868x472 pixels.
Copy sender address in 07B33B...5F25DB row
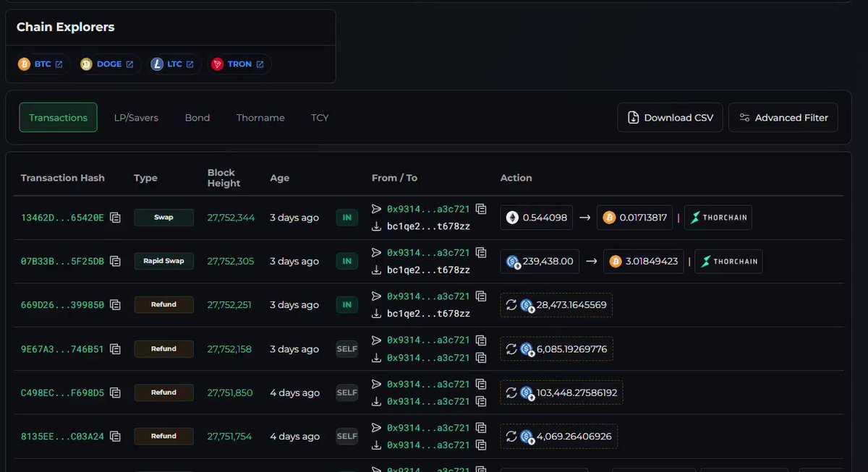pyautogui.click(x=481, y=253)
